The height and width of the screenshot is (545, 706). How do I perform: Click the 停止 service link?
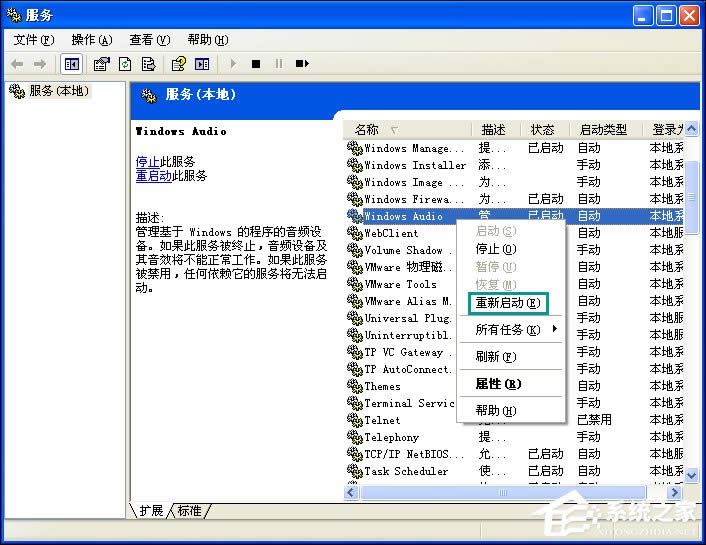click(147, 161)
